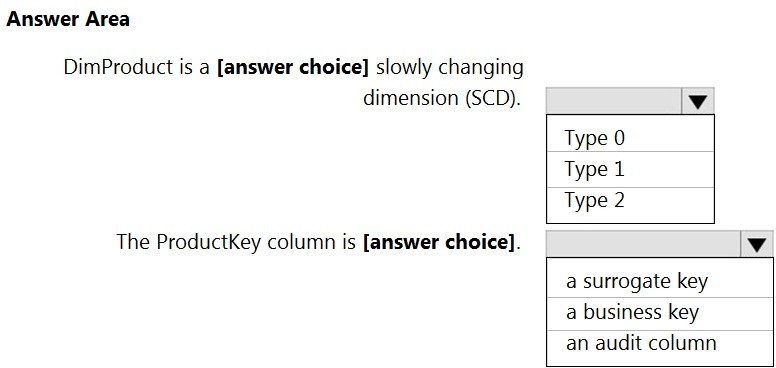Click the word DimProduct
The width and height of the screenshot is (776, 368).
pos(116,67)
